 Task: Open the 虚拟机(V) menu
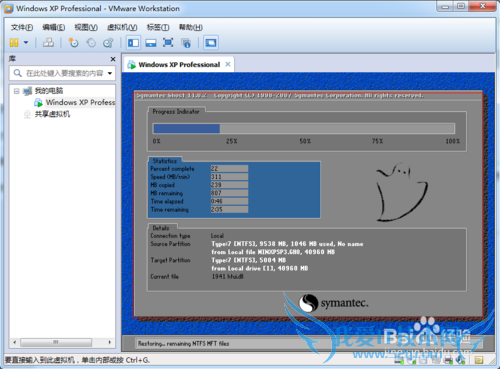coord(122,27)
